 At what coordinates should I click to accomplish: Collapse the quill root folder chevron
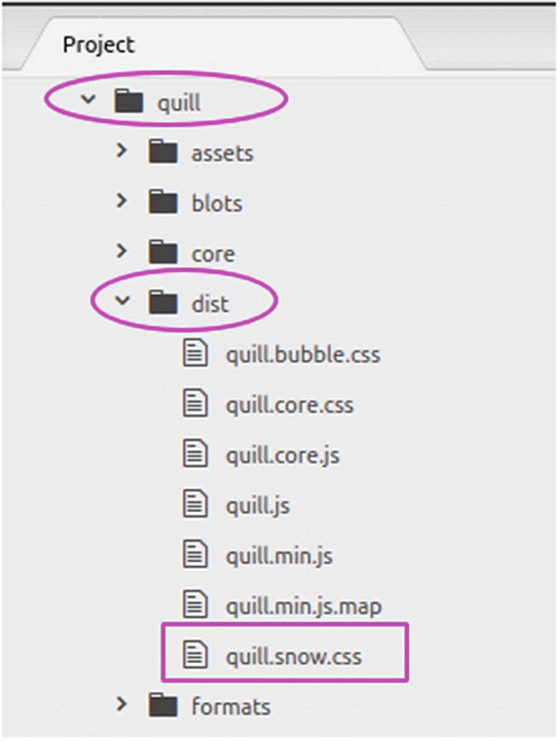(88, 101)
